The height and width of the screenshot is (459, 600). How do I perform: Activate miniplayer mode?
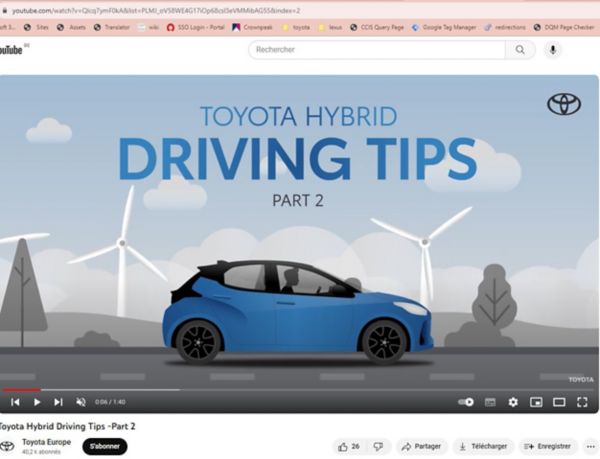click(536, 402)
